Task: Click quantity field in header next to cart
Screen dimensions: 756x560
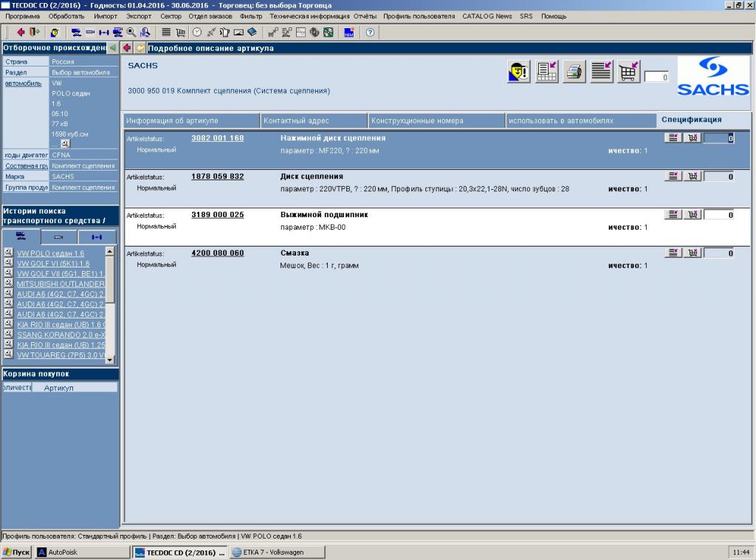Action: tap(656, 77)
